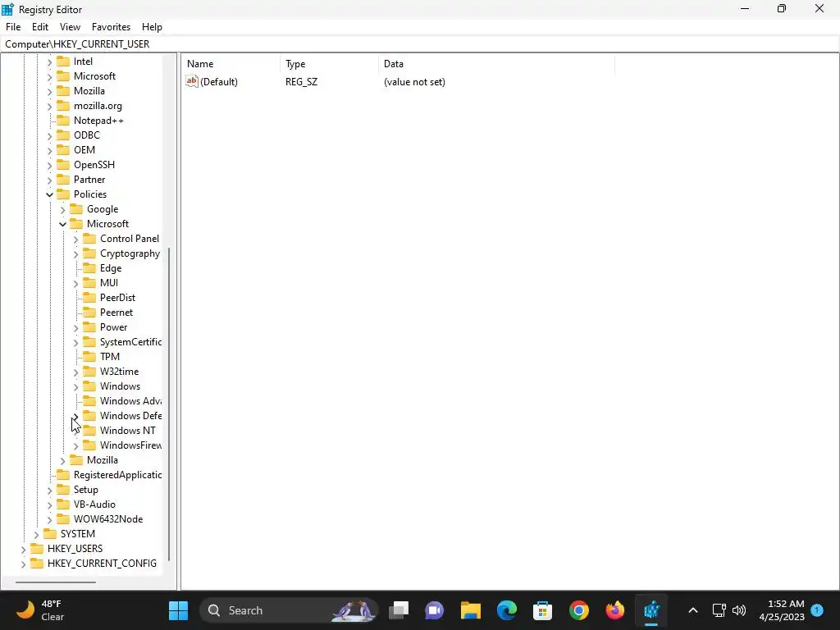Click the tree pane vertical scrollbar
Screen dimensions: 840x630
point(169,404)
